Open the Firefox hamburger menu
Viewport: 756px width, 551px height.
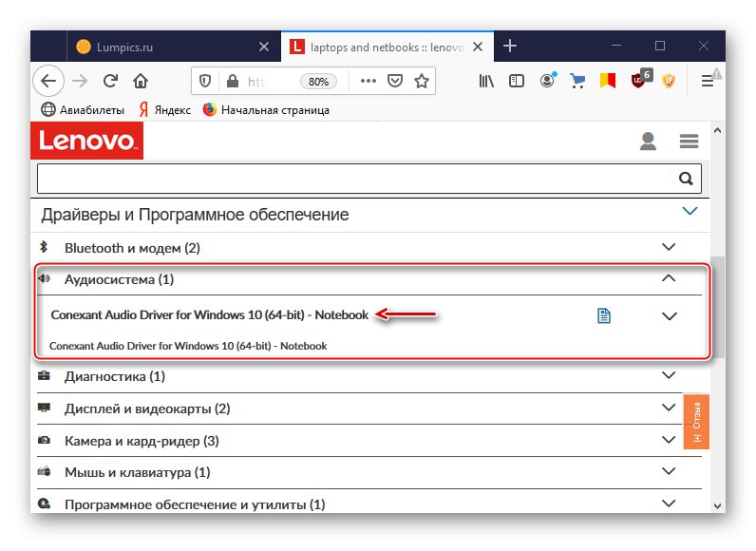click(x=708, y=81)
